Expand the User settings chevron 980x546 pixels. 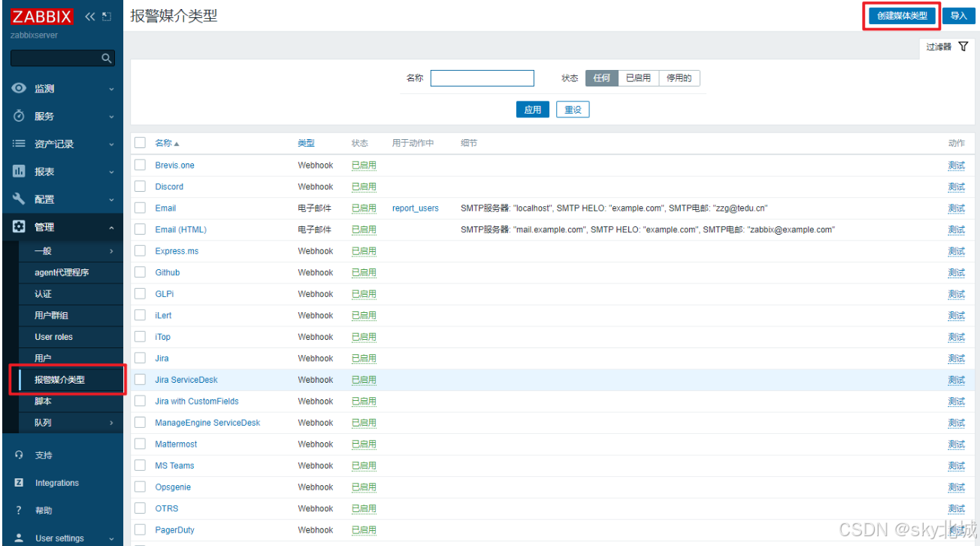(111, 538)
